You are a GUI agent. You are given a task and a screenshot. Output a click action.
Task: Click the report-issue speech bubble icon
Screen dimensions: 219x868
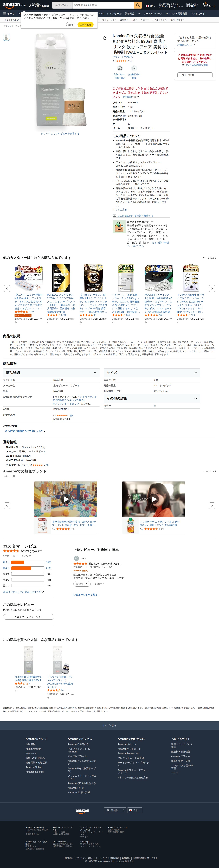pos(114,215)
